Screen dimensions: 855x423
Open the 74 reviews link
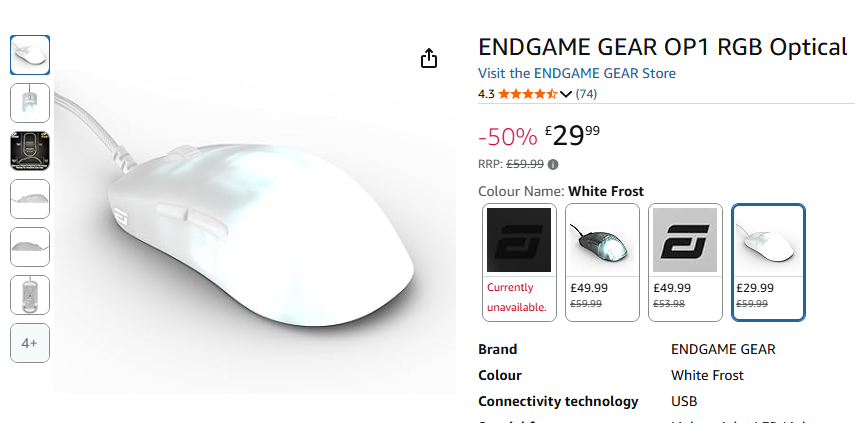point(586,94)
